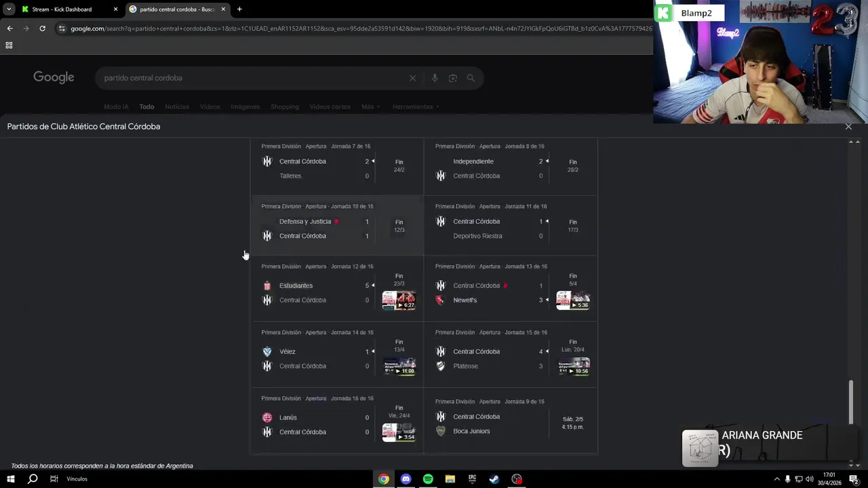868x488 pixels.
Task: Open the Windows Start menu
Action: coord(10,479)
